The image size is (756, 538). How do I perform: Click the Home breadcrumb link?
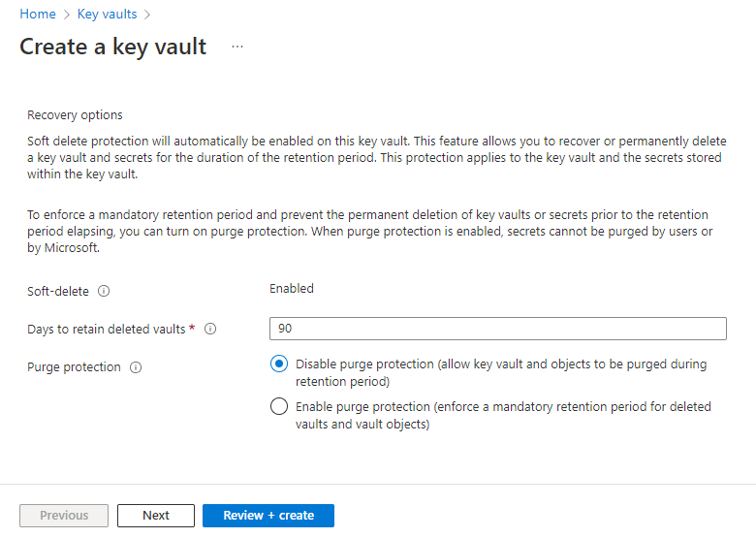pyautogui.click(x=38, y=14)
